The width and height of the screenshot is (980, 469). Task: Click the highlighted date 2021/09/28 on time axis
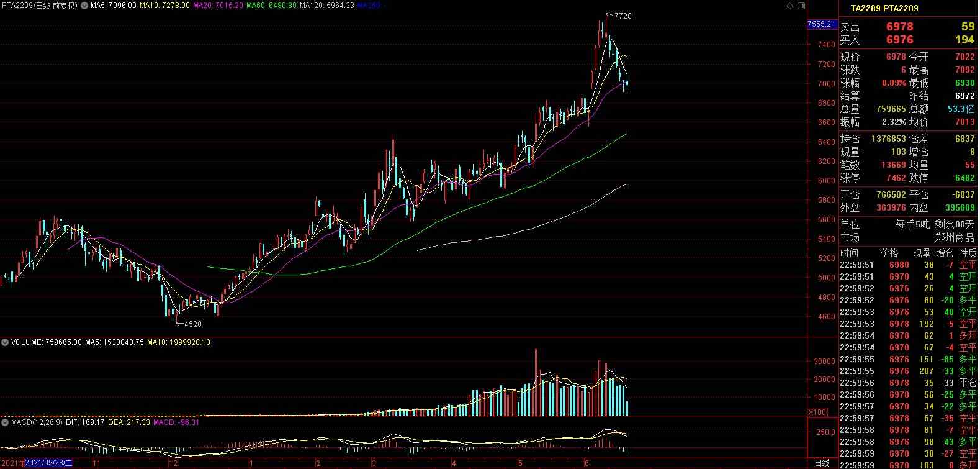(x=49, y=463)
